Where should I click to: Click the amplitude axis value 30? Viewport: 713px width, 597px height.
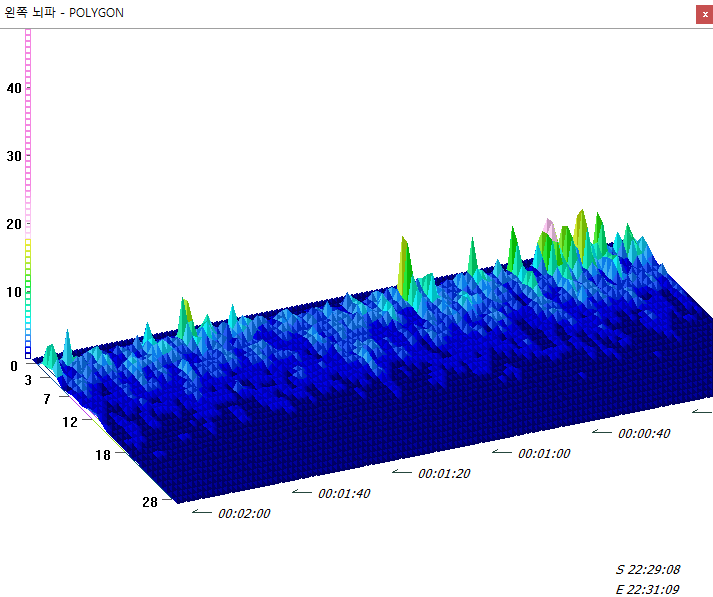[13, 156]
